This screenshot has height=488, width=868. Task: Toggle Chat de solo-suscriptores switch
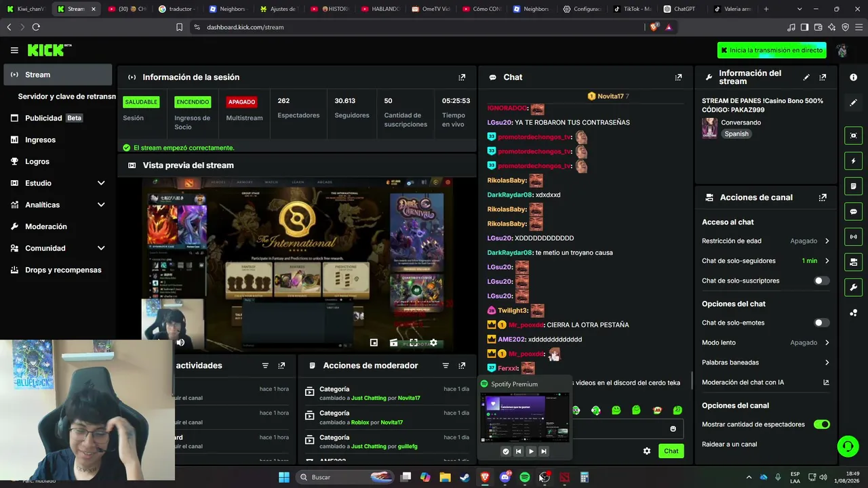coord(821,281)
